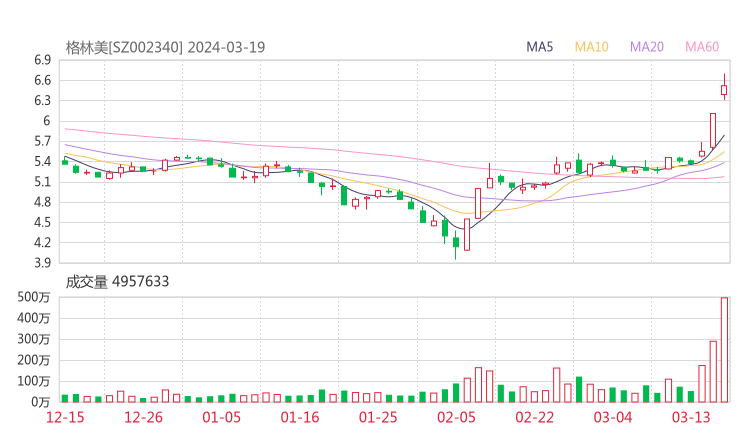Viewport: 740px width, 440px height.
Task: Click the 0万 volume axis label
Action: pyautogui.click(x=41, y=402)
